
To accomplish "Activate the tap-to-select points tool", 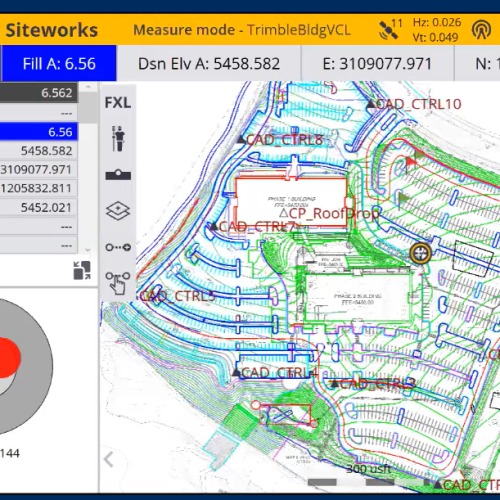I will tap(118, 283).
